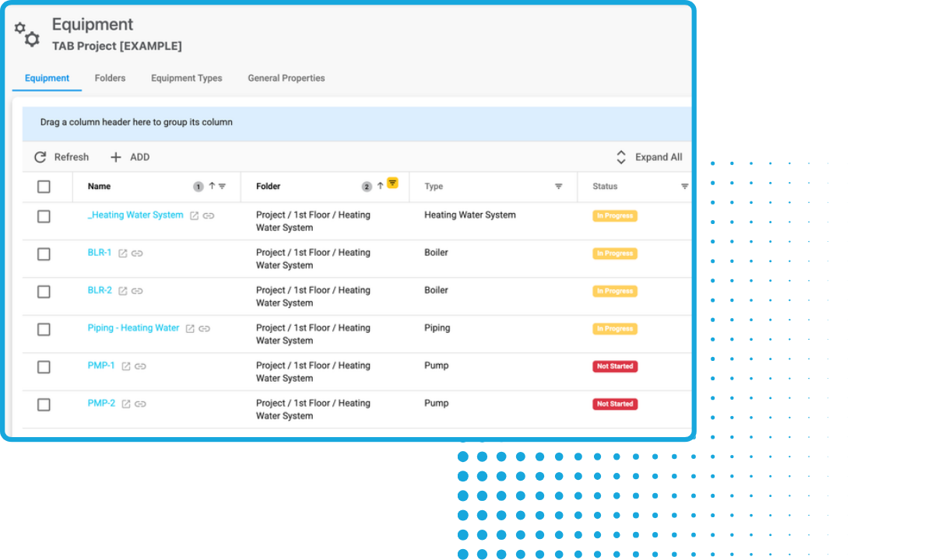Click the Status column header
Image resolution: width=938 pixels, height=560 pixels.
(x=605, y=187)
